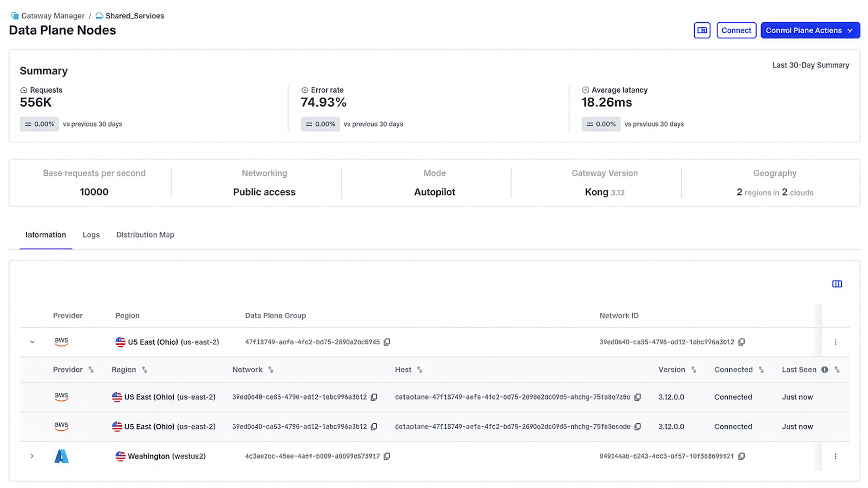
Task: Copy the Washington network ID
Action: [x=741, y=456]
